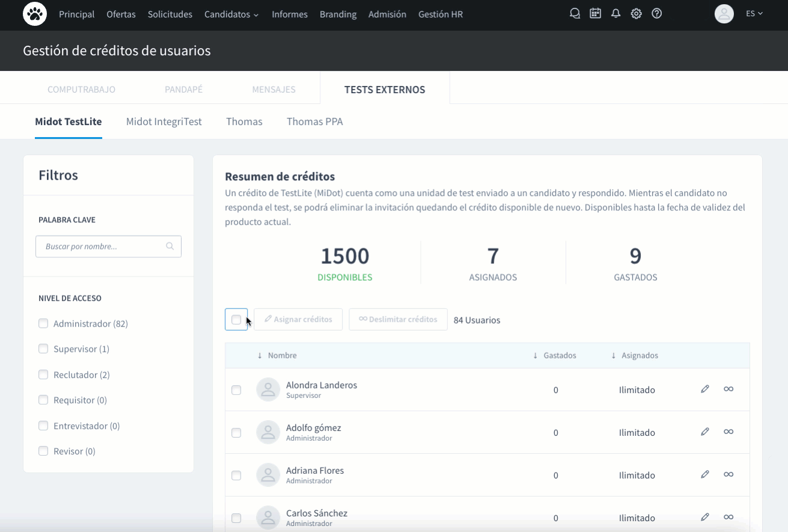Select the checkbox for Adriana Flores
Image resolution: width=788 pixels, height=532 pixels.
tap(236, 475)
